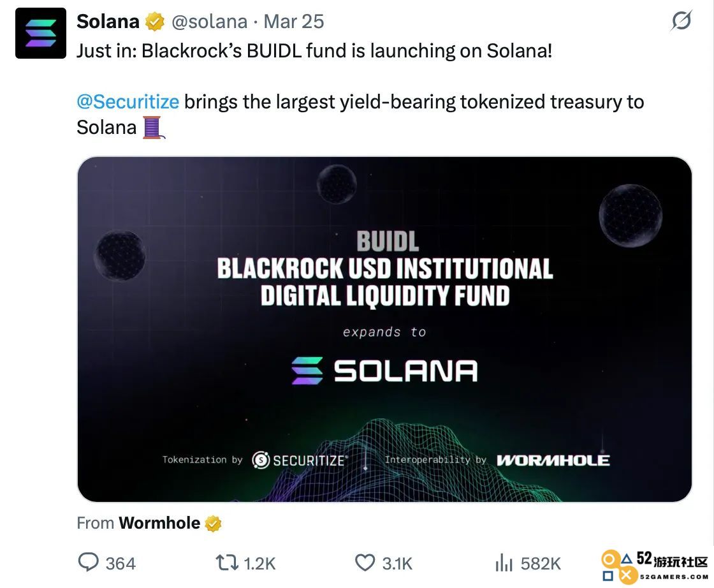Click the Solana profile avatar

(41, 33)
